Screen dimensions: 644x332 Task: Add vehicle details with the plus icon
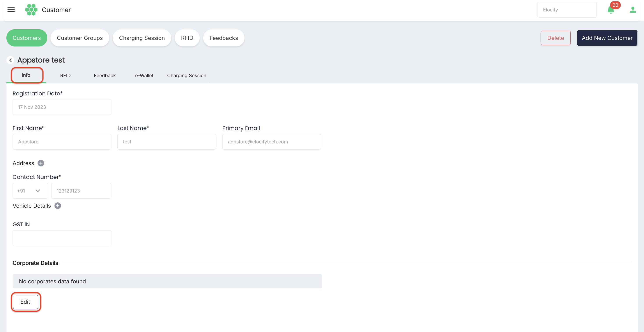[x=58, y=206]
